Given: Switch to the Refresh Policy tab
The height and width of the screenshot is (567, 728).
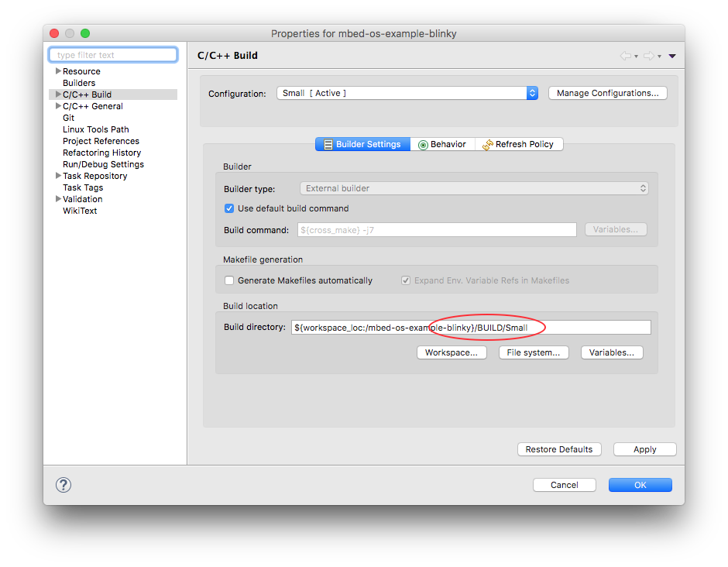Looking at the screenshot, I should pyautogui.click(x=519, y=144).
